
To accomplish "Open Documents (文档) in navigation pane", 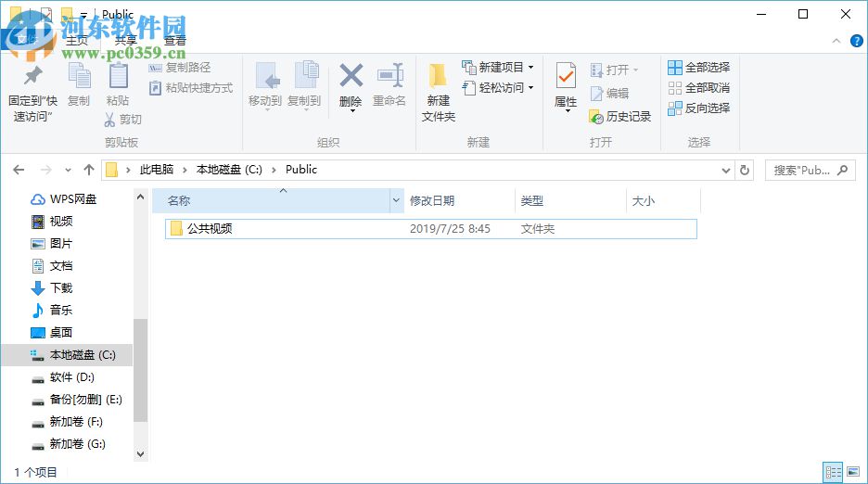I will pyautogui.click(x=52, y=266).
